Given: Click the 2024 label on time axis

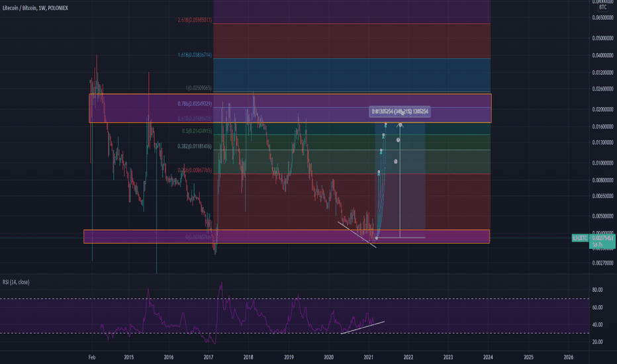Looking at the screenshot, I should click(x=489, y=357).
